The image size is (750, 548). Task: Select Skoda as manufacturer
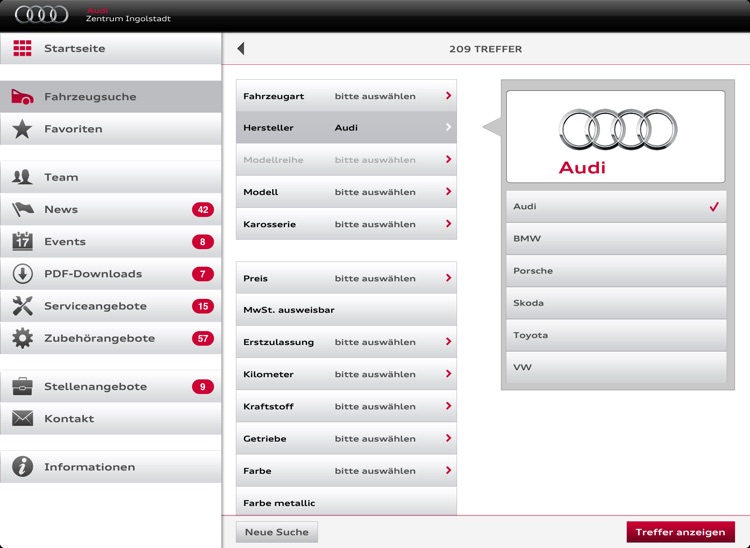coord(616,303)
